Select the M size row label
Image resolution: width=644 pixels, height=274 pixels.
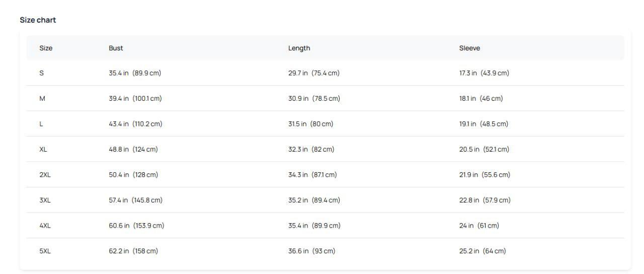click(x=42, y=99)
